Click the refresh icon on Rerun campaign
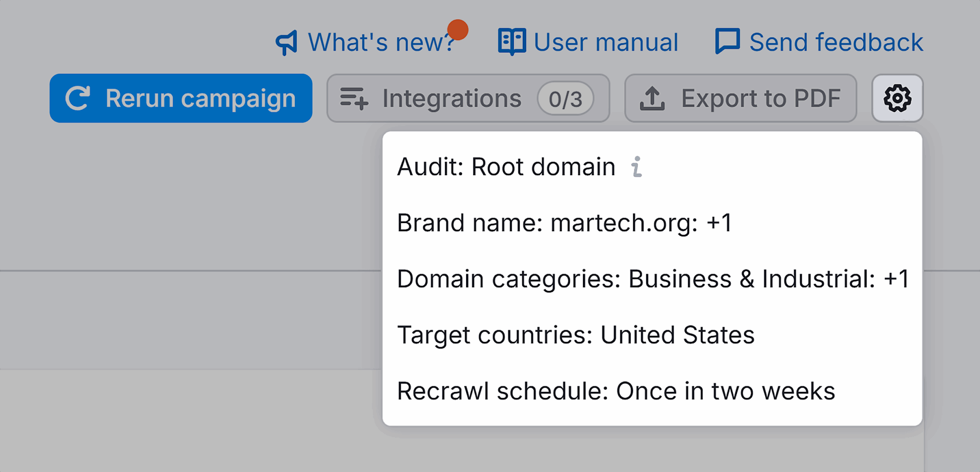The height and width of the screenshot is (472, 980). 78,98
